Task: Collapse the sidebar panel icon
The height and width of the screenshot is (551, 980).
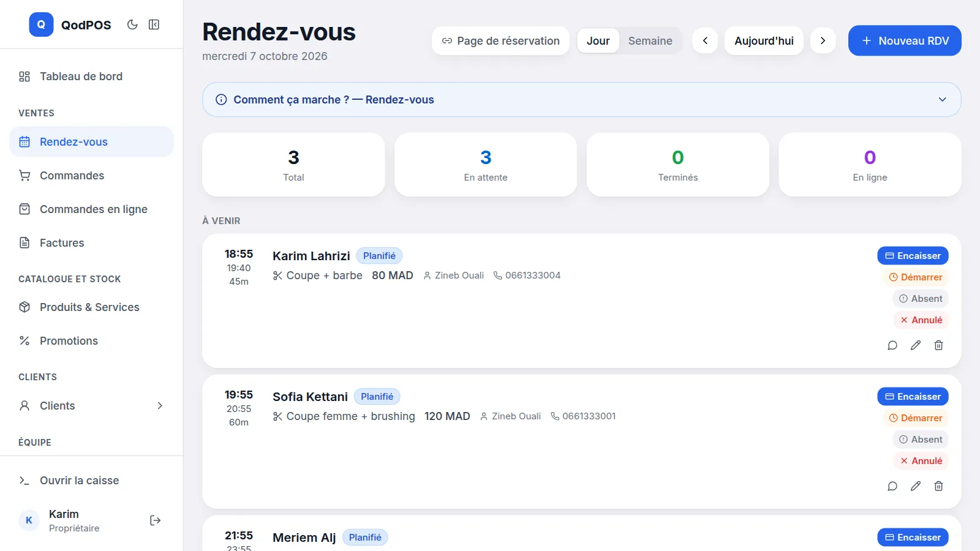Action: (154, 24)
